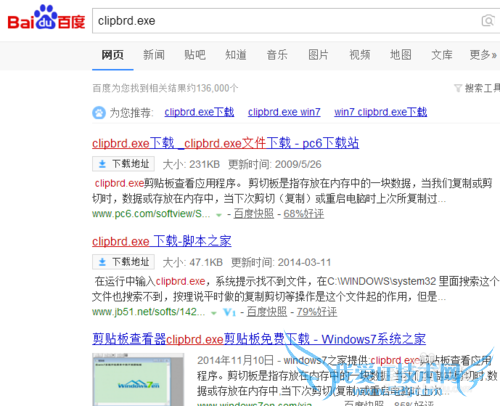Expand the dropdown arrow after www.pc6.com URL
The width and height of the screenshot is (500, 406).
tap(219, 215)
